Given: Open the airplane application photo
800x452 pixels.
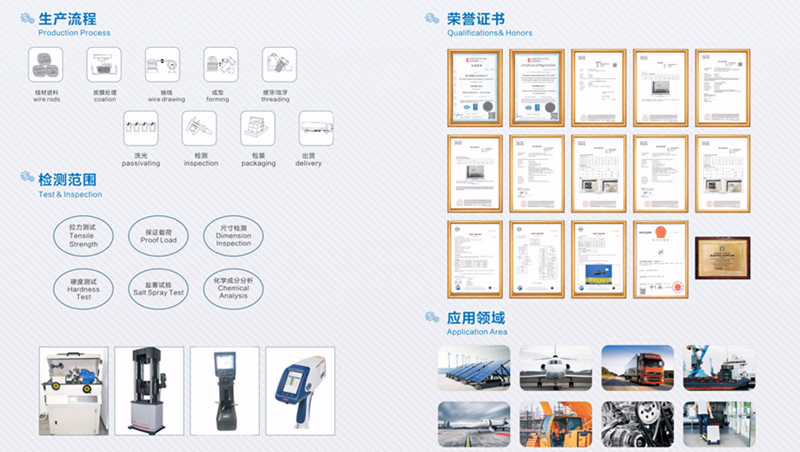Looking at the screenshot, I should tap(556, 367).
